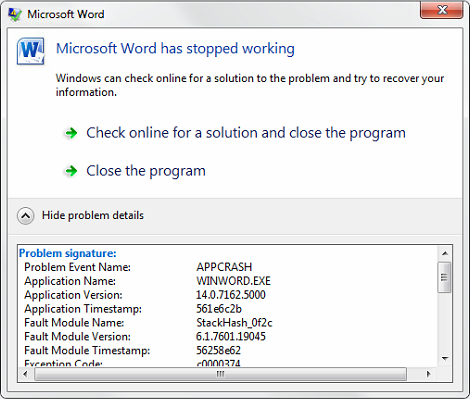This screenshot has height=399, width=470.
Task: Click fault module name StackHash_0f2c
Action: tap(234, 323)
